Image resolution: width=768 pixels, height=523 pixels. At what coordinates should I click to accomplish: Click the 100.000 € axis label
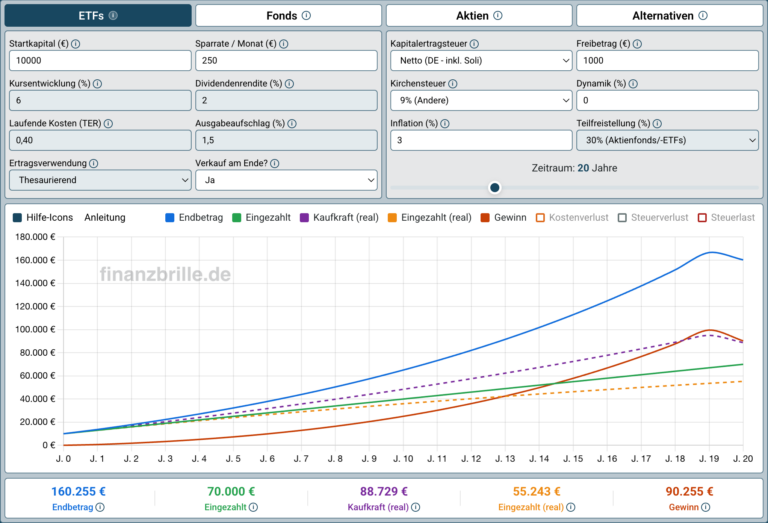click(x=35, y=330)
